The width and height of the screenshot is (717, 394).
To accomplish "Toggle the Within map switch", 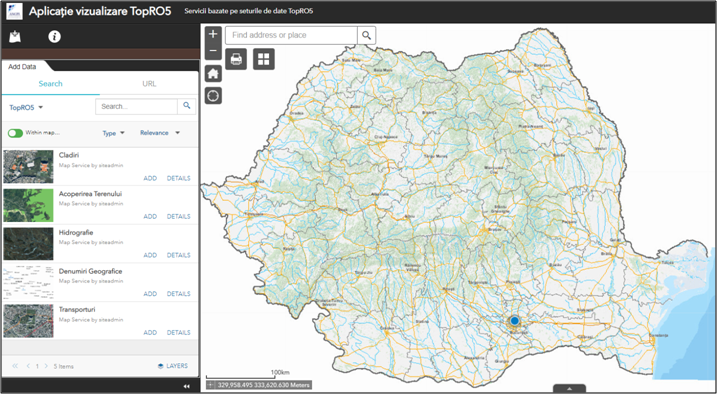I will click(15, 133).
